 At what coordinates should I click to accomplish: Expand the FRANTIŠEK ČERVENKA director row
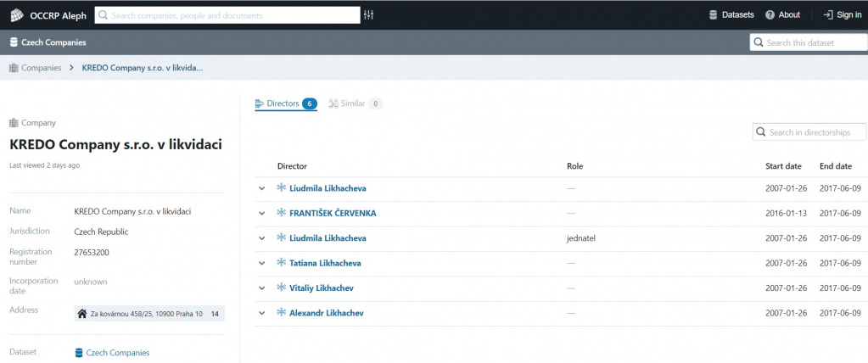coord(262,214)
